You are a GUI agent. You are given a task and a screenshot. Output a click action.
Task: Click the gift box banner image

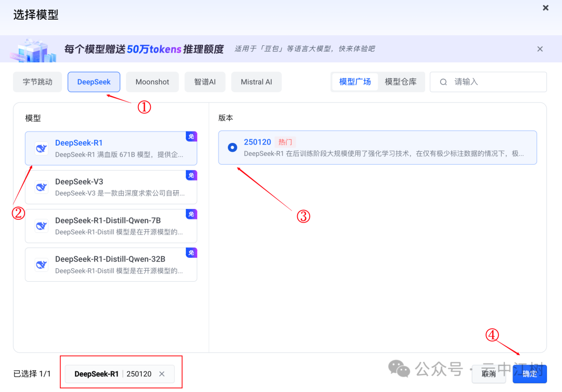[33, 50]
